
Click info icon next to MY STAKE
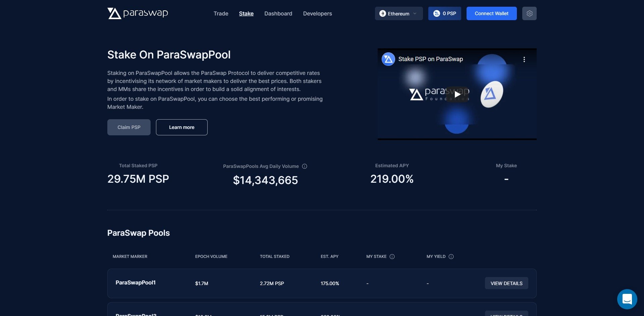click(392, 257)
